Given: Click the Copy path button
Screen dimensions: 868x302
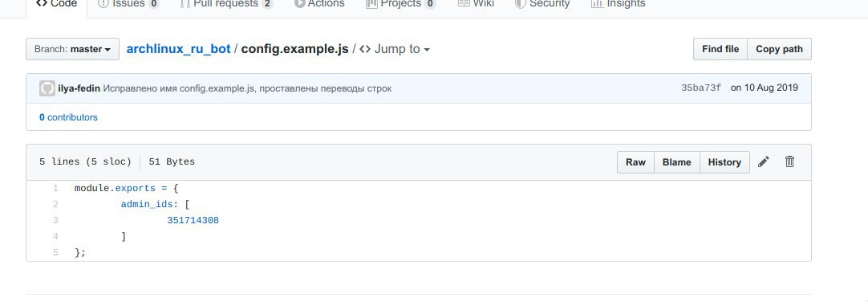Looking at the screenshot, I should point(779,49).
